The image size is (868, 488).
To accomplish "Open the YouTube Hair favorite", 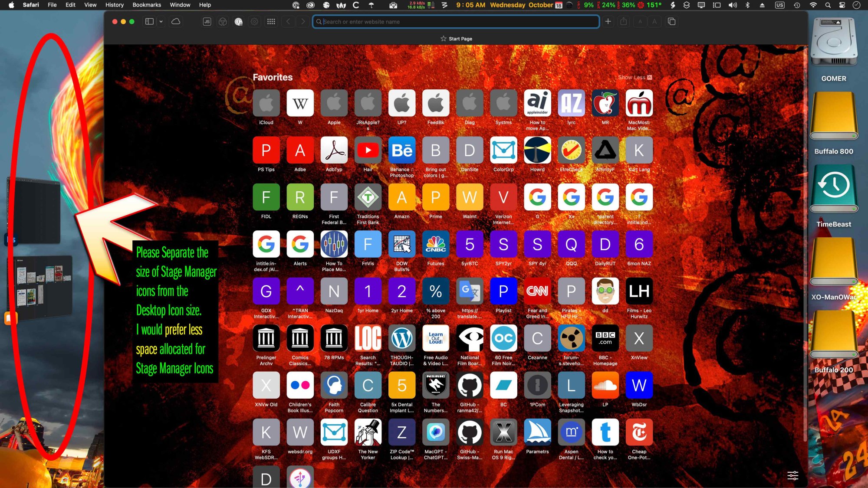I will point(368,151).
